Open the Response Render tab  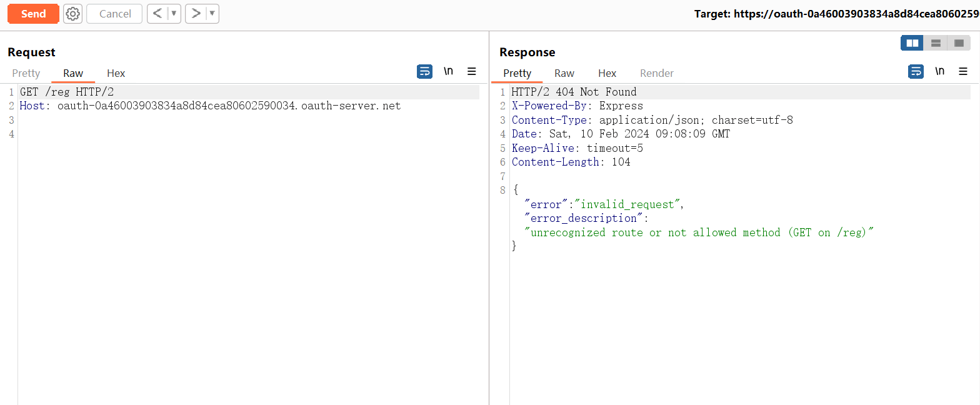(x=656, y=73)
